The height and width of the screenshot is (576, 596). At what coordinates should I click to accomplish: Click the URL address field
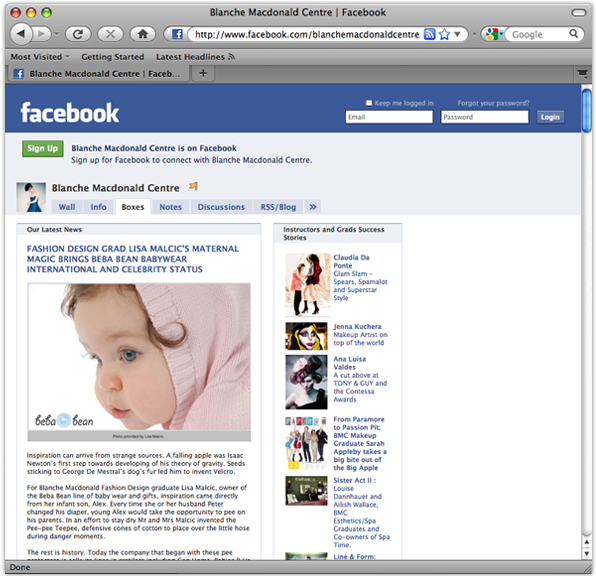(x=307, y=34)
